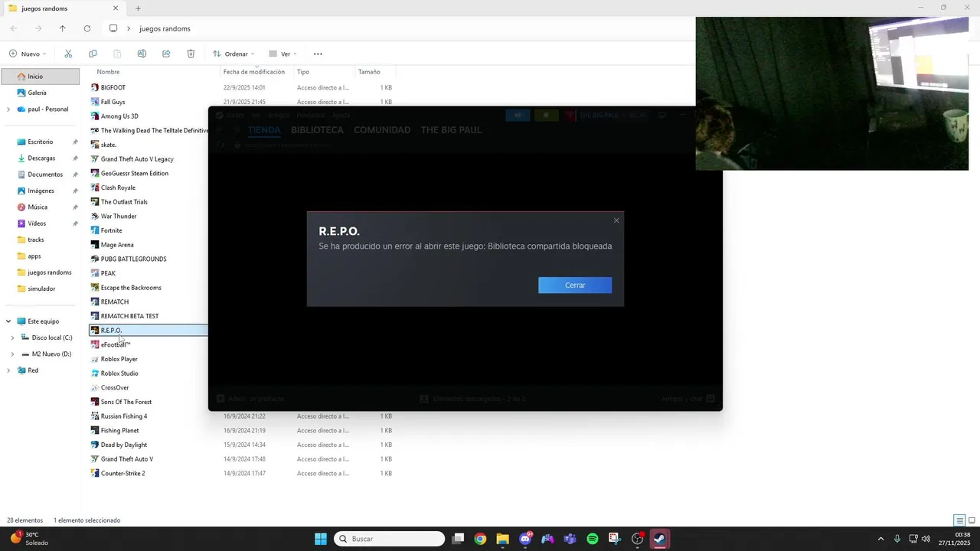Open Imágenes in quick access

pos(40,191)
